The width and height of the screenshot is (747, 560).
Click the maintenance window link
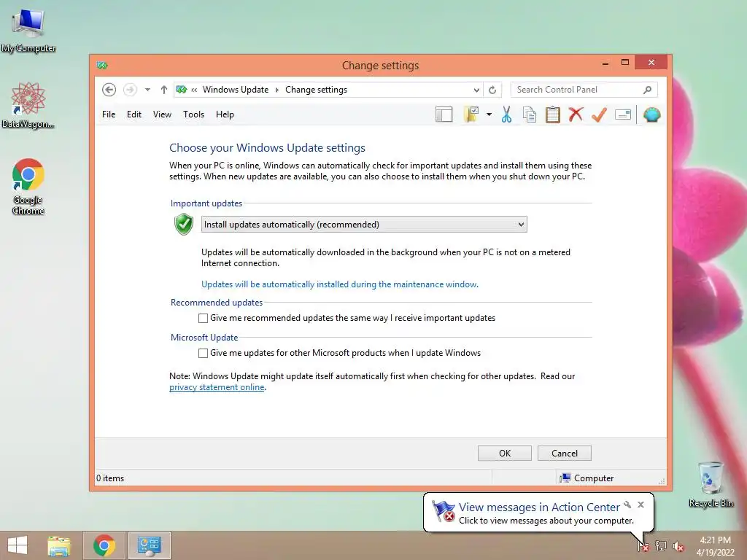[x=340, y=284]
